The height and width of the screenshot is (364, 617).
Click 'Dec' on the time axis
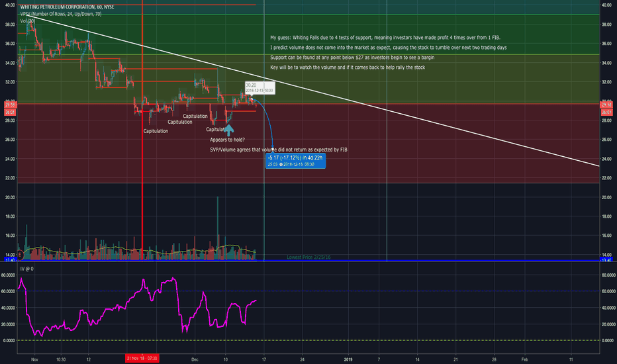(x=195, y=359)
